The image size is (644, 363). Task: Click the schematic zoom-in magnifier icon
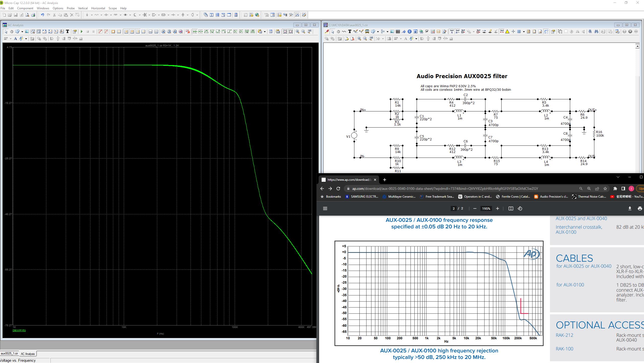pyautogui.click(x=359, y=39)
